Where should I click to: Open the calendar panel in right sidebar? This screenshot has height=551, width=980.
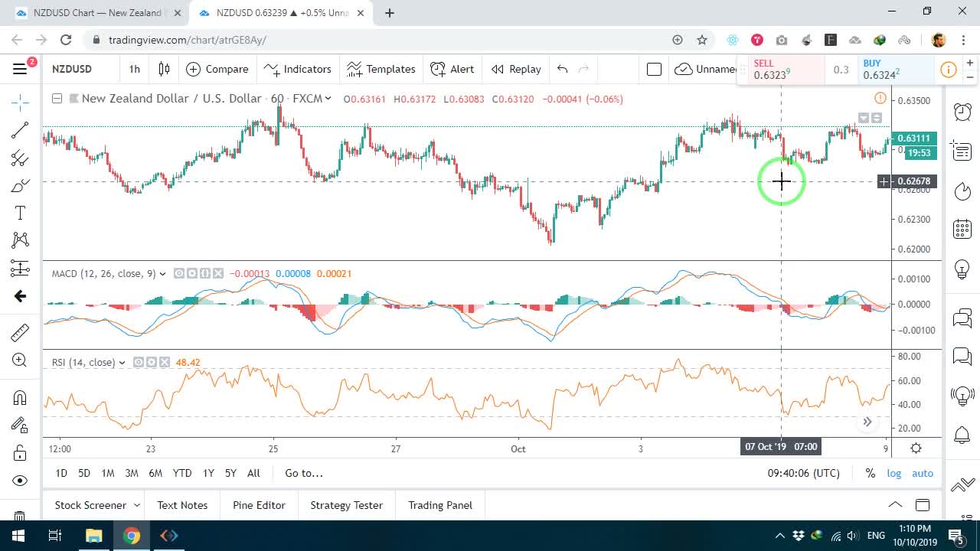tap(962, 229)
